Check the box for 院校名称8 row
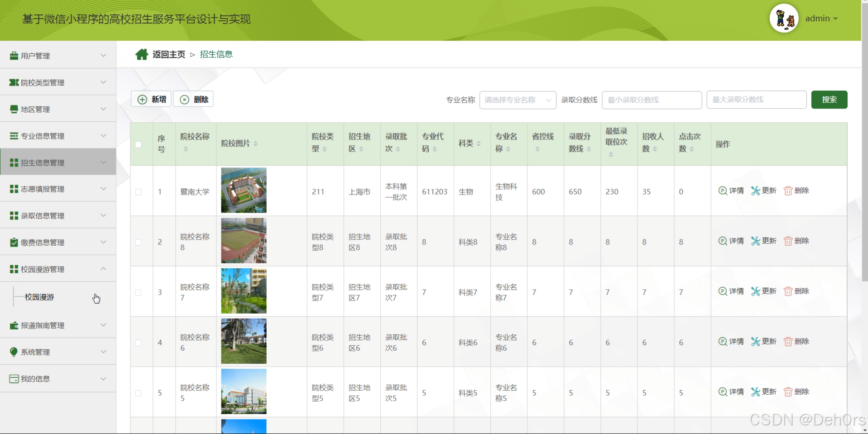Screen dimensions: 868x434 (139, 242)
